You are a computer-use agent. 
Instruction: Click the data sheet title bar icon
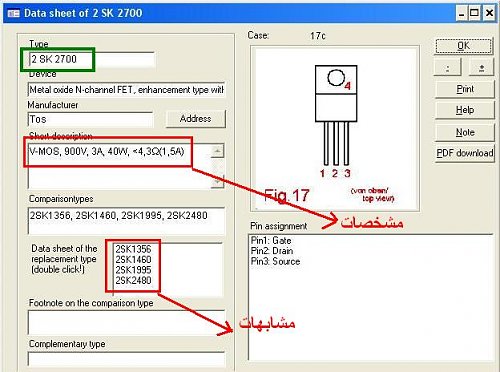14,13
